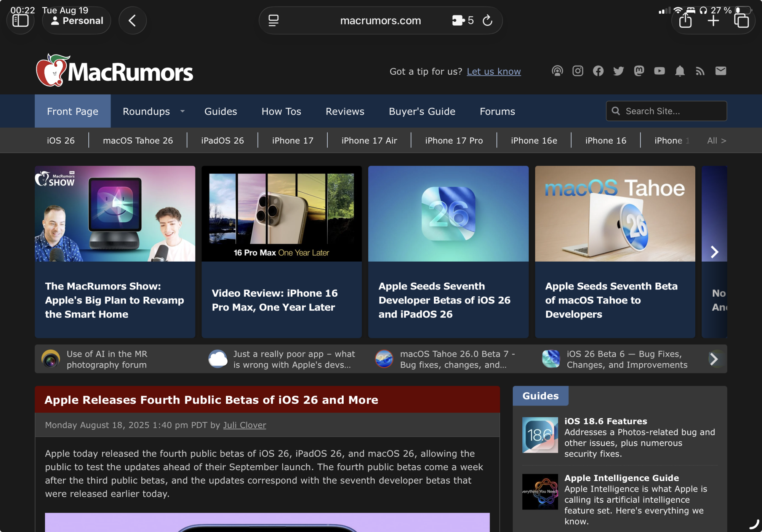
Task: Advance featured stories carousel with right chevron
Action: [x=714, y=252]
